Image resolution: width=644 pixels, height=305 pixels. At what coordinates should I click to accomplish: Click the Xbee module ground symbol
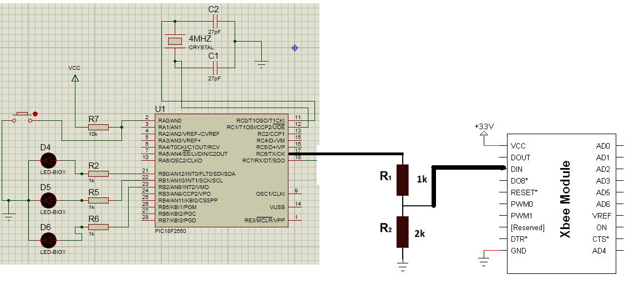(484, 262)
